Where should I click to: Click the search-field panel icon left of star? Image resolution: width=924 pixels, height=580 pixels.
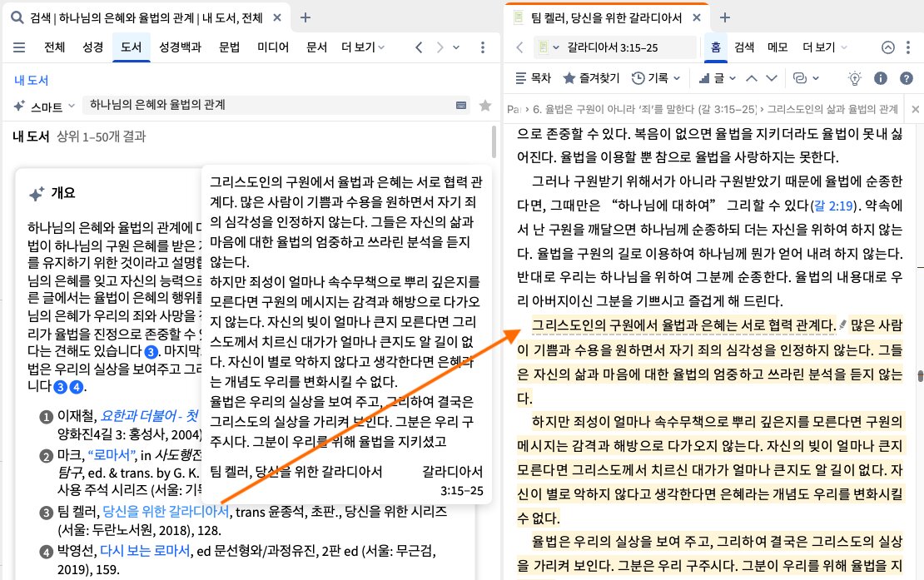click(461, 106)
